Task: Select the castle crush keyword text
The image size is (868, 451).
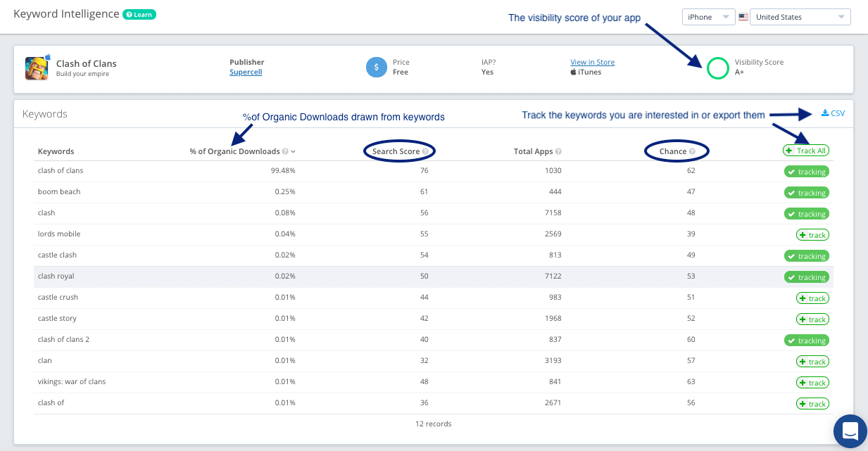Action: click(58, 297)
